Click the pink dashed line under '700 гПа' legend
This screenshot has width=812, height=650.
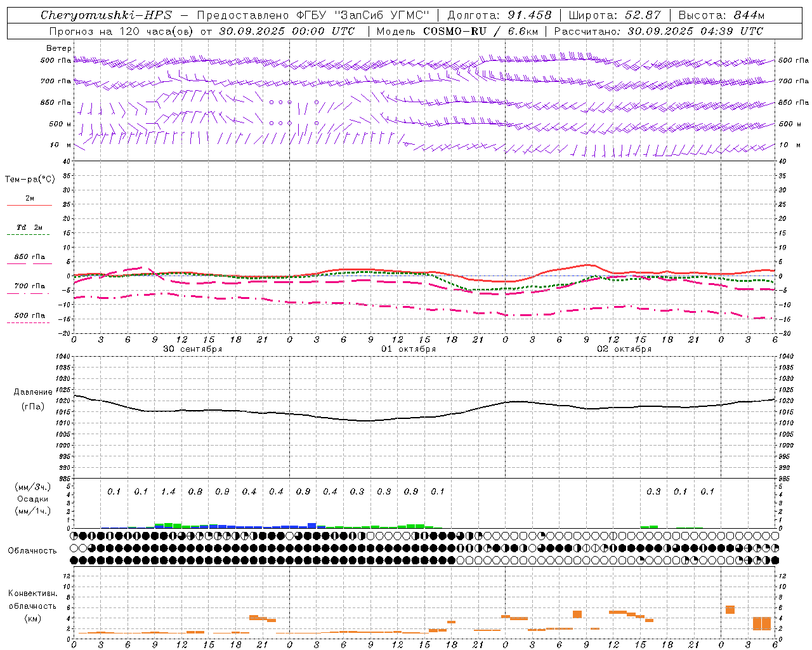point(28,294)
